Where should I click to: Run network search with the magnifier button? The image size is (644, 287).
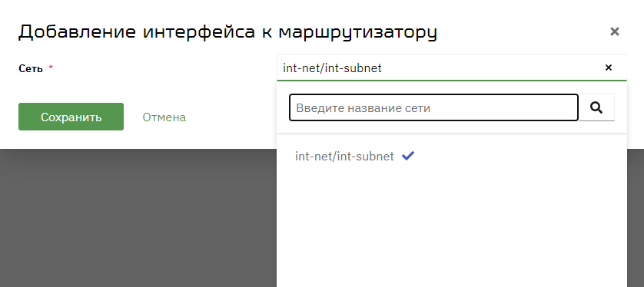click(596, 108)
